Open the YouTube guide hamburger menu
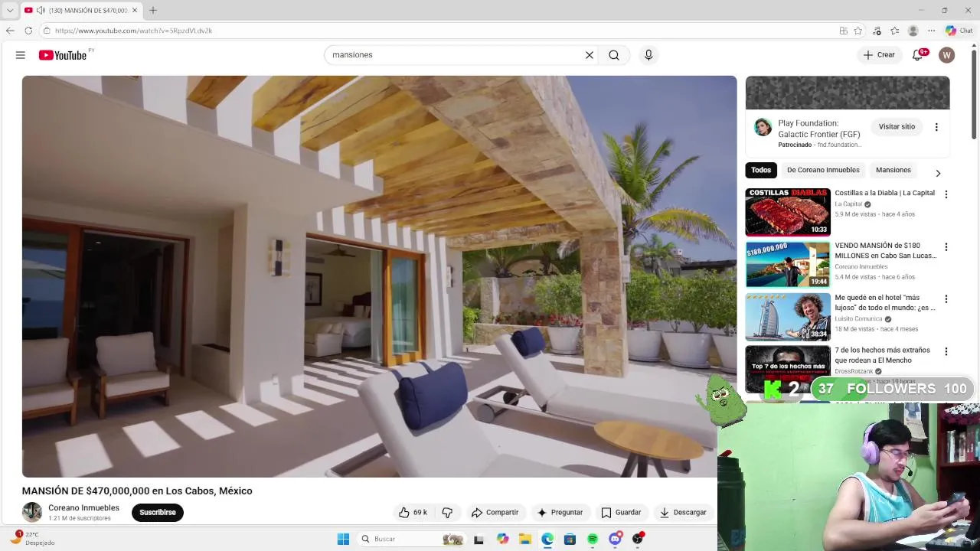980x551 pixels. click(21, 55)
